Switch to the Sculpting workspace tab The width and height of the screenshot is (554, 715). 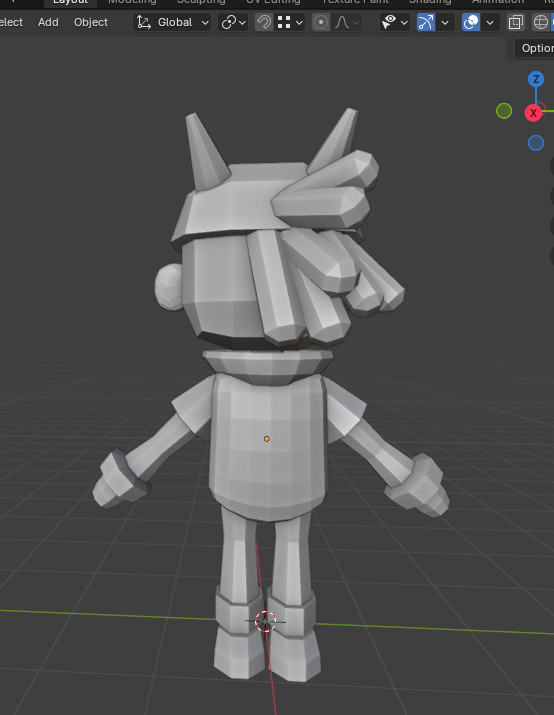pos(201,2)
